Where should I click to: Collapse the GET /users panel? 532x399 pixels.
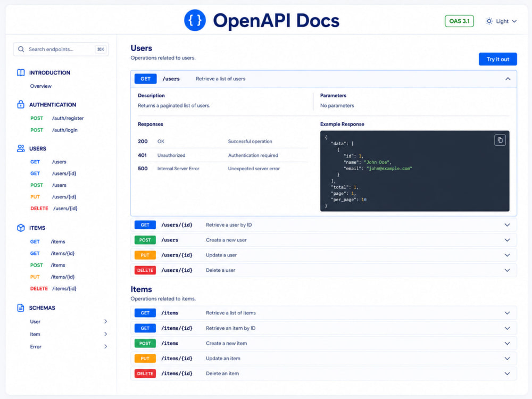coord(508,79)
